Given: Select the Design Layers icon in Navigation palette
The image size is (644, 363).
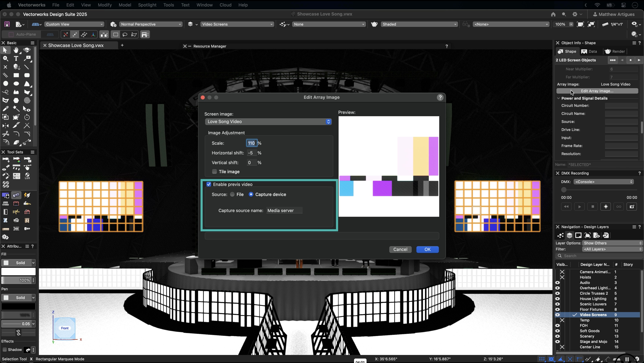Looking at the screenshot, I should (x=569, y=236).
